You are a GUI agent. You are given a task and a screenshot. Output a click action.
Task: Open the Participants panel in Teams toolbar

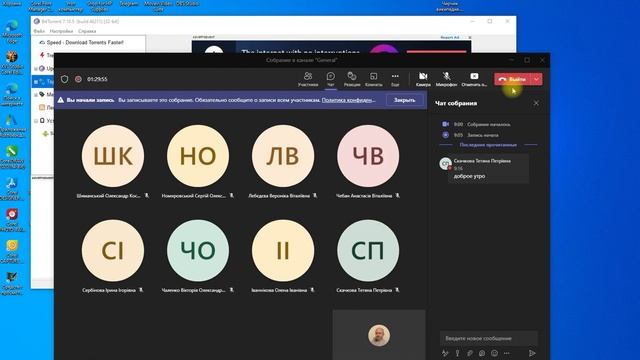[x=308, y=79]
